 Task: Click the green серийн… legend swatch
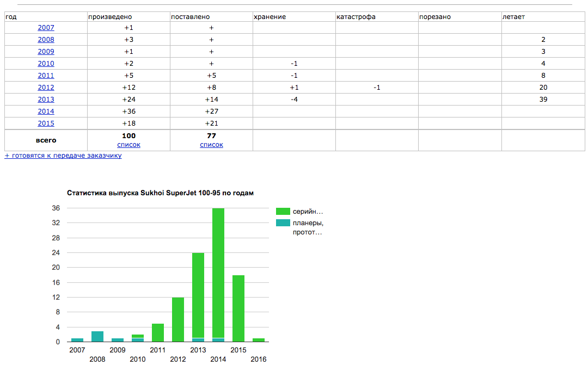coord(283,212)
